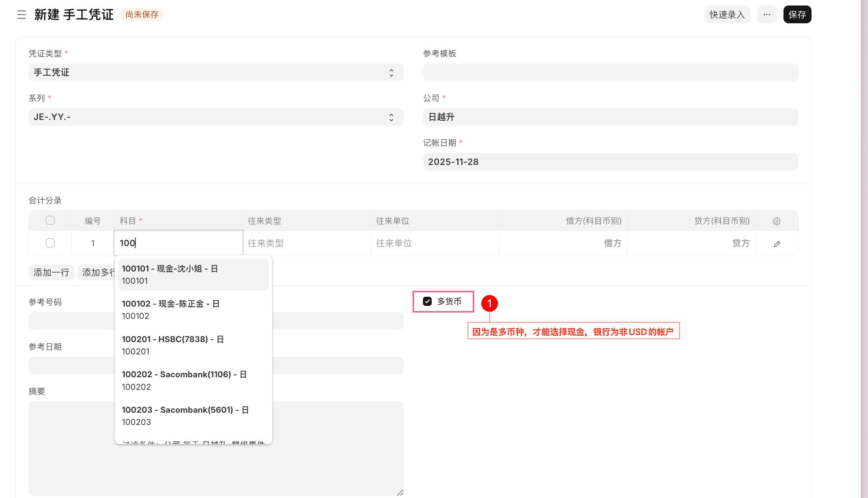Image resolution: width=868 pixels, height=498 pixels.
Task: Click the three-dots more options button
Action: pos(767,15)
